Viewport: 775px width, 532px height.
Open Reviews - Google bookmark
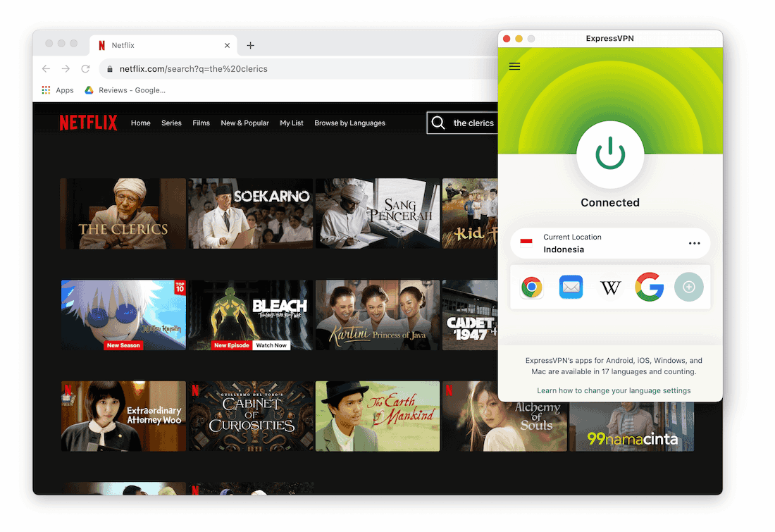tap(125, 90)
